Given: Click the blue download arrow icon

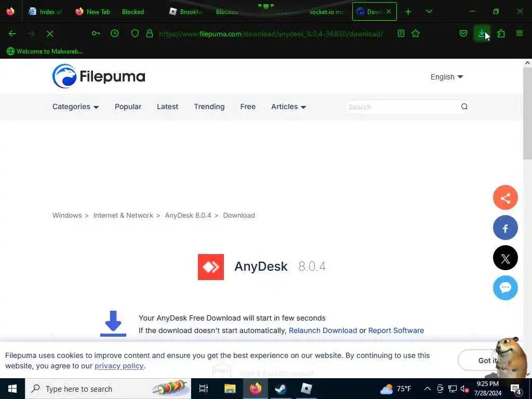Looking at the screenshot, I should pyautogui.click(x=113, y=323).
